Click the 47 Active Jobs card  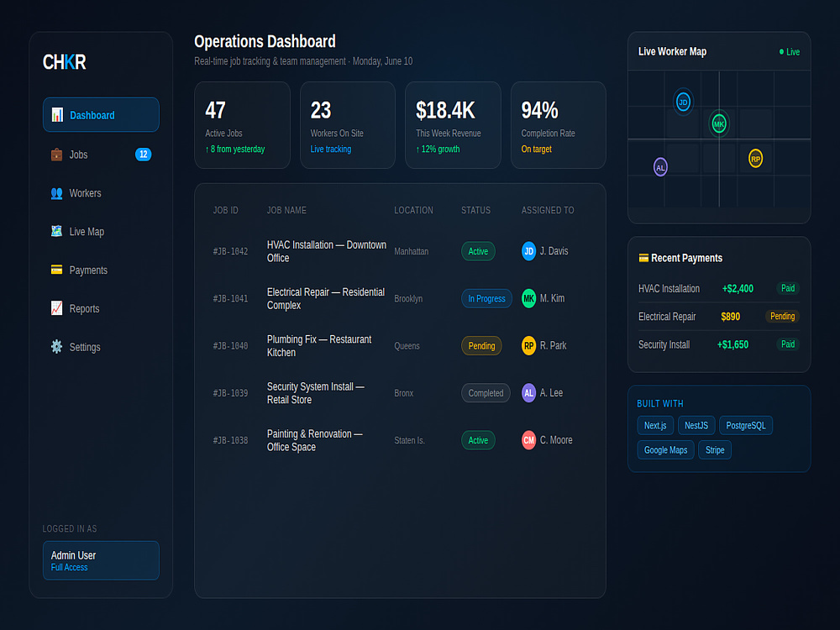click(x=242, y=125)
